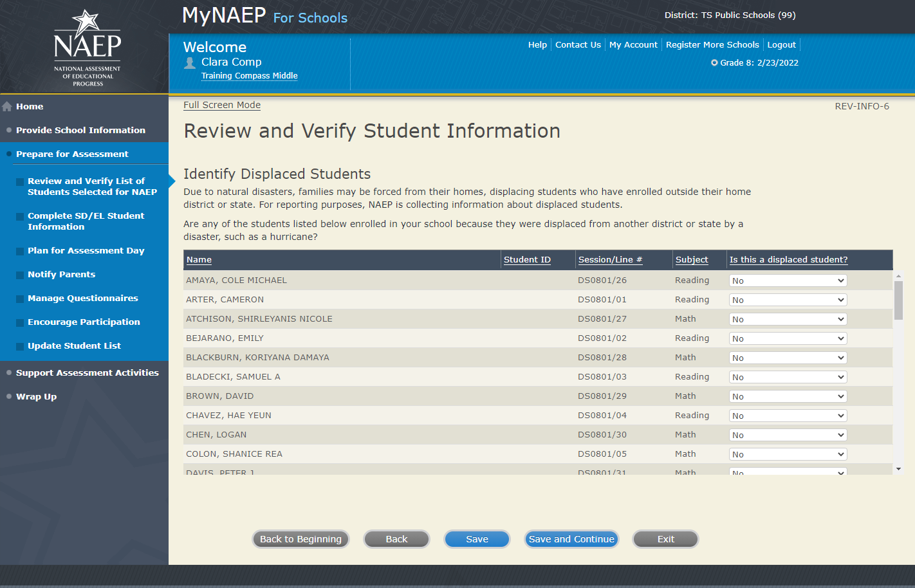Select the Grade 8 radio button
Screen dimensions: 915x588
click(714, 63)
